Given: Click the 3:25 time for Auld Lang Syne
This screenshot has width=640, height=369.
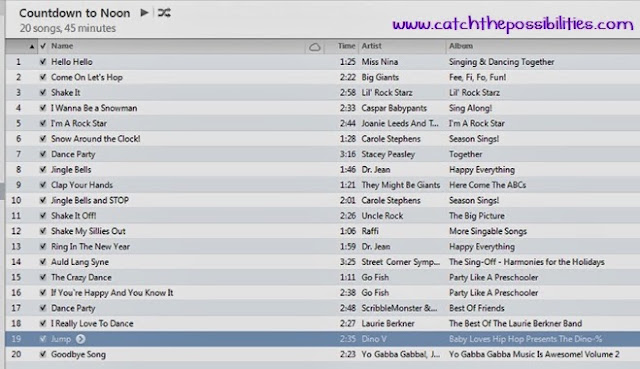Looking at the screenshot, I should (x=348, y=262).
